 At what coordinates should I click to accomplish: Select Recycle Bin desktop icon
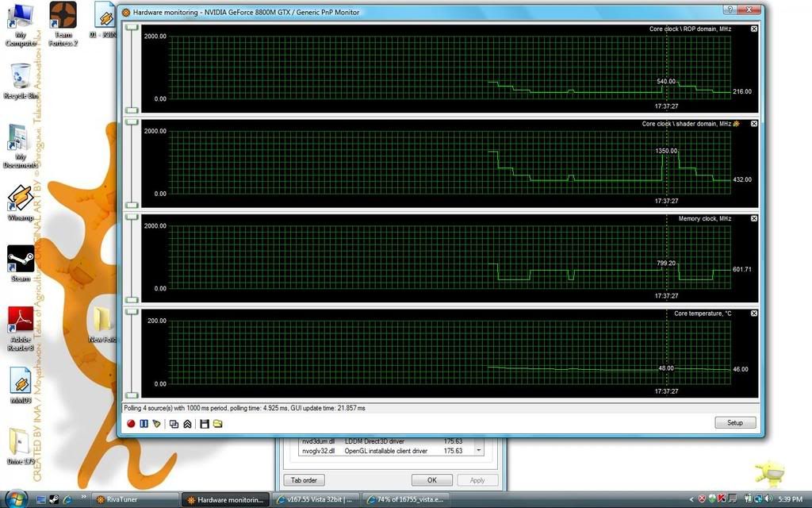pyautogui.click(x=21, y=82)
